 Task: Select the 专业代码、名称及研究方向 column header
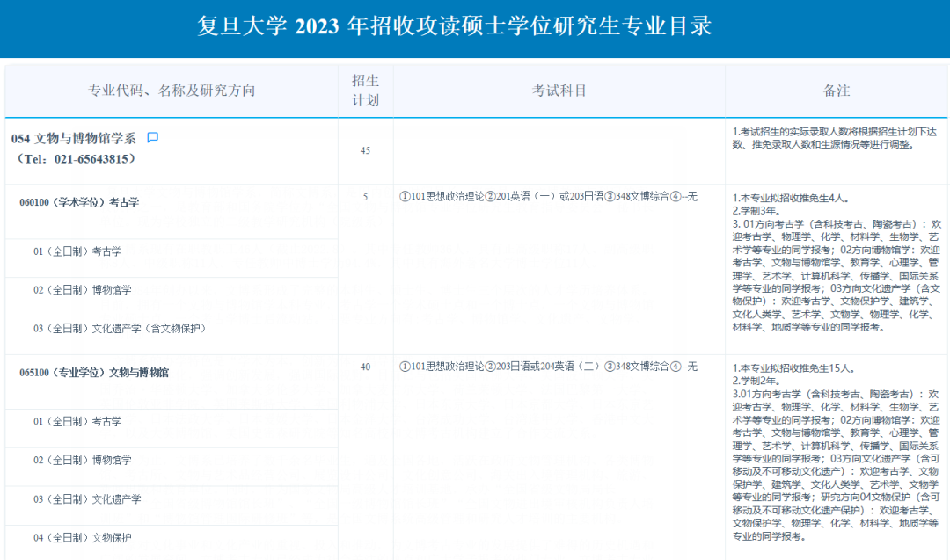(172, 91)
